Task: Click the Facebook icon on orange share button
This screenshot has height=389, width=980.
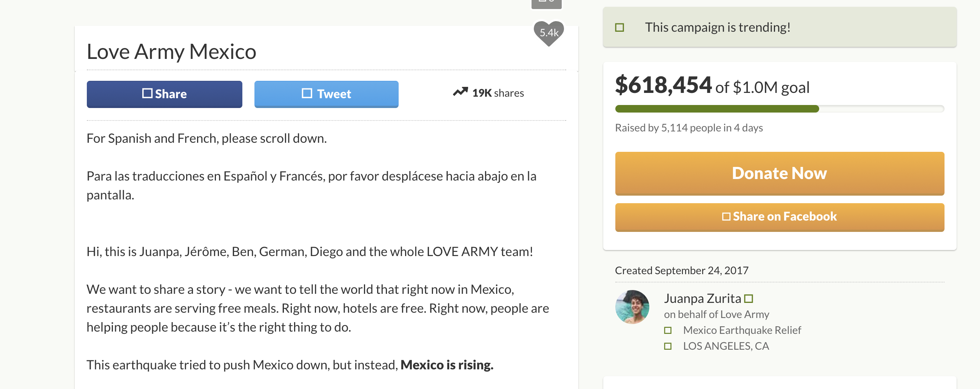Action: pyautogui.click(x=726, y=216)
